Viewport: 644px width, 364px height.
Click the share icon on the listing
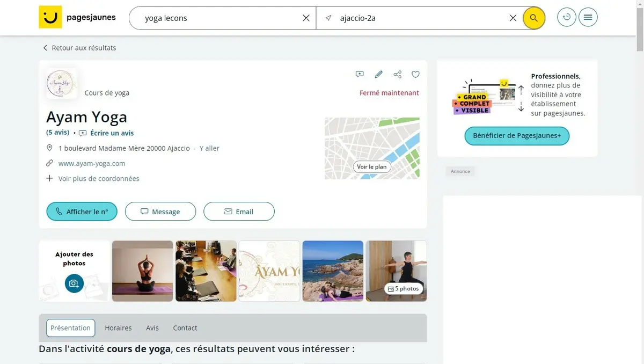[397, 75]
